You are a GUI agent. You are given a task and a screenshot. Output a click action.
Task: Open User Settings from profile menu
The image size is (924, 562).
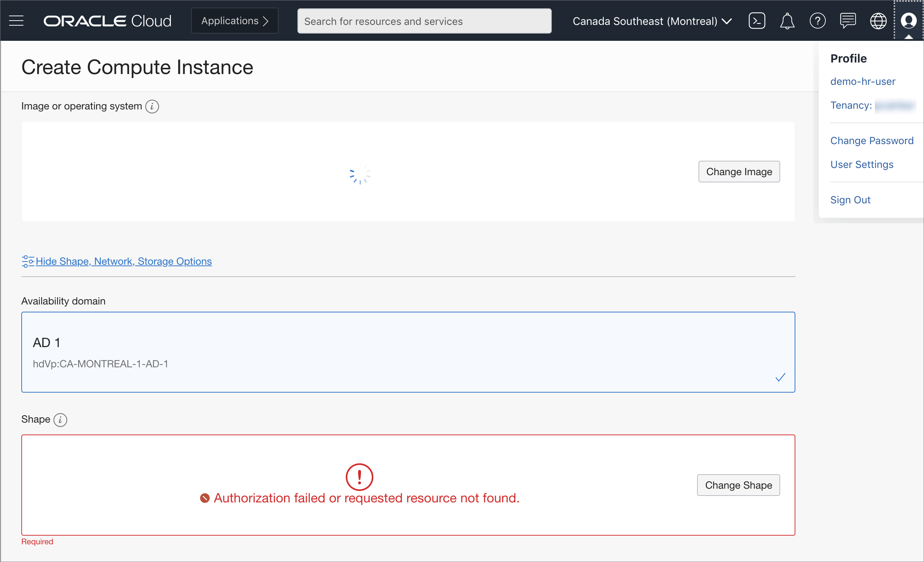point(861,164)
